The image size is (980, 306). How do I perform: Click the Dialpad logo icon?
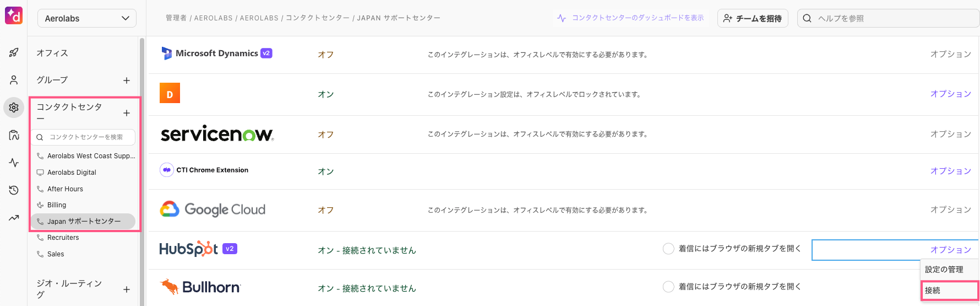14,15
